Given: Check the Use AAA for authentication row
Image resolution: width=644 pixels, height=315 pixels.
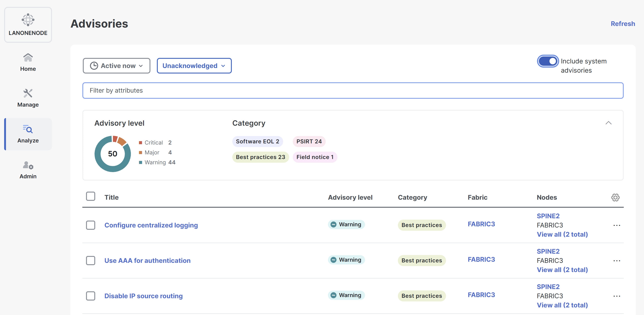Looking at the screenshot, I should click(x=90, y=261).
